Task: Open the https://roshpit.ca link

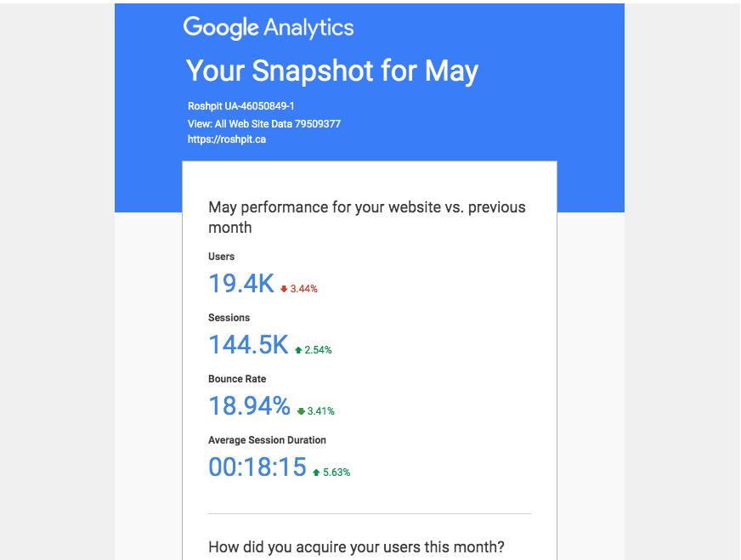Action: pos(227,139)
